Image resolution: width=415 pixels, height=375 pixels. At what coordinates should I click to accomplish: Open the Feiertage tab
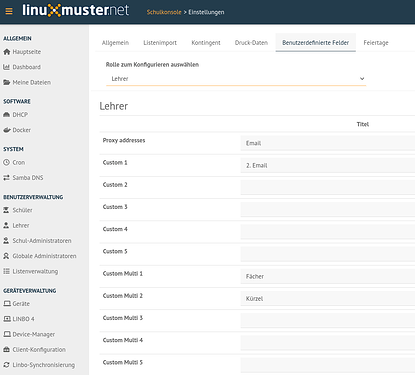(376, 43)
